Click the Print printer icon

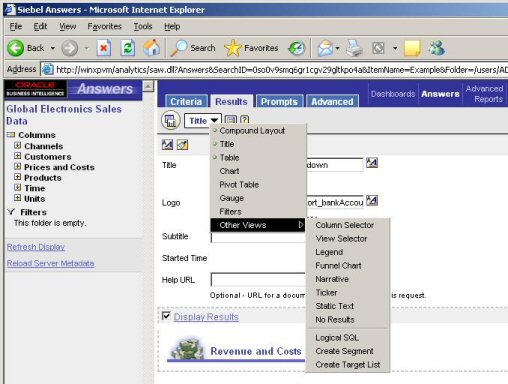pyautogui.click(x=354, y=48)
